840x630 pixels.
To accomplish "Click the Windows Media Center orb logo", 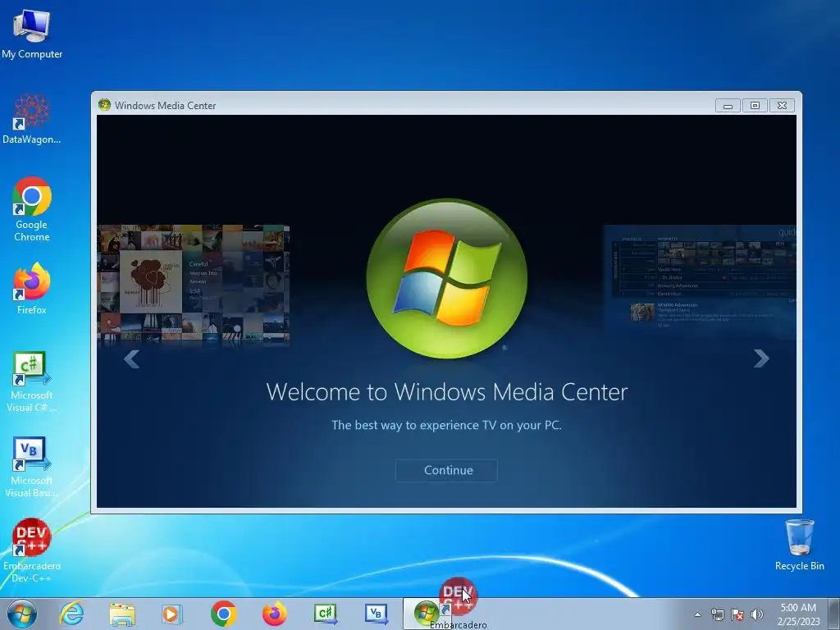I will 447,279.
